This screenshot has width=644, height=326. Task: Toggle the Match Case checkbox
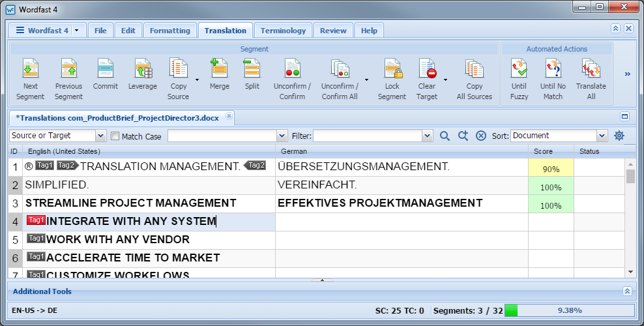[115, 136]
